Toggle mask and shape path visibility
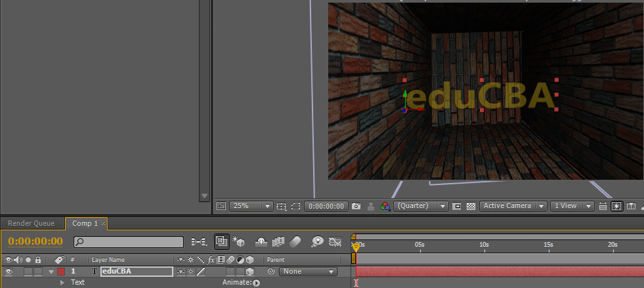This screenshot has height=288, width=644. [295, 206]
